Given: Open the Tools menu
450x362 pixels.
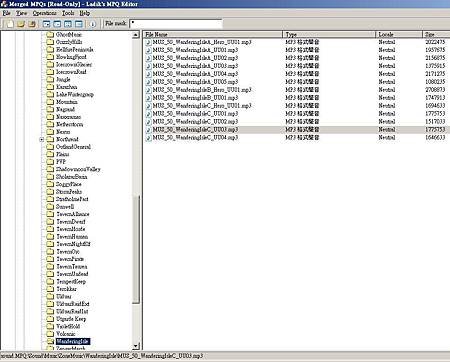Looking at the screenshot, I should (68, 13).
